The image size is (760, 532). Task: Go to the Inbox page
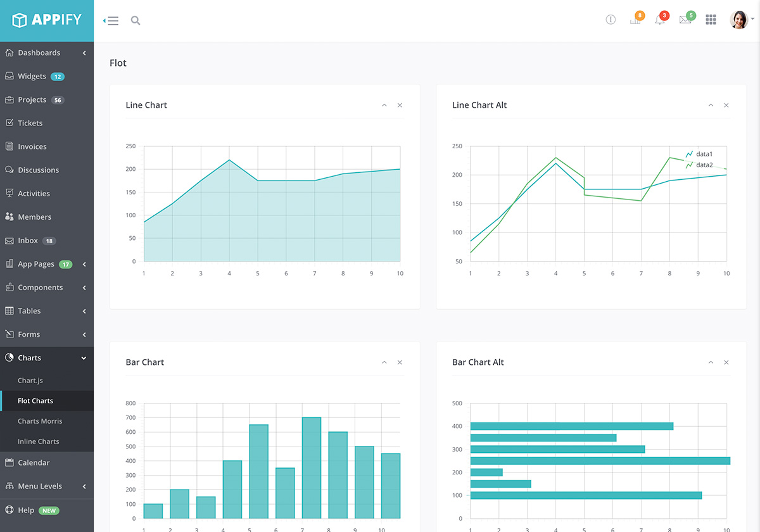coord(28,241)
